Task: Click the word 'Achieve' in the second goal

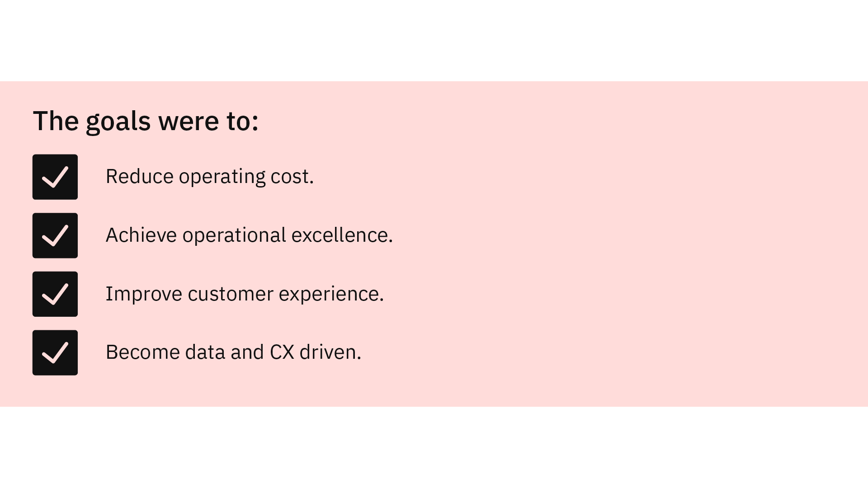Action: click(141, 235)
